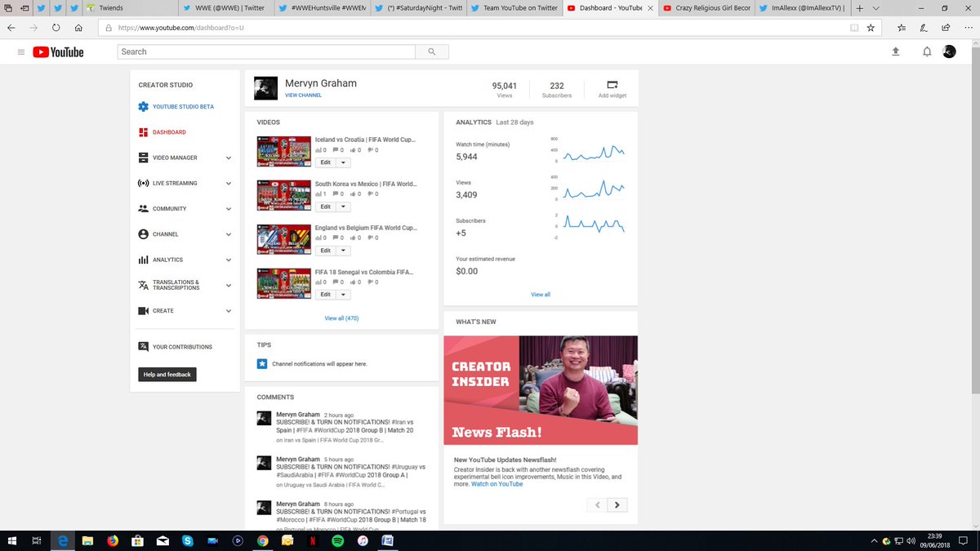This screenshot has width=980, height=551.
Task: Click View all (470) videos link
Action: pyautogui.click(x=341, y=318)
